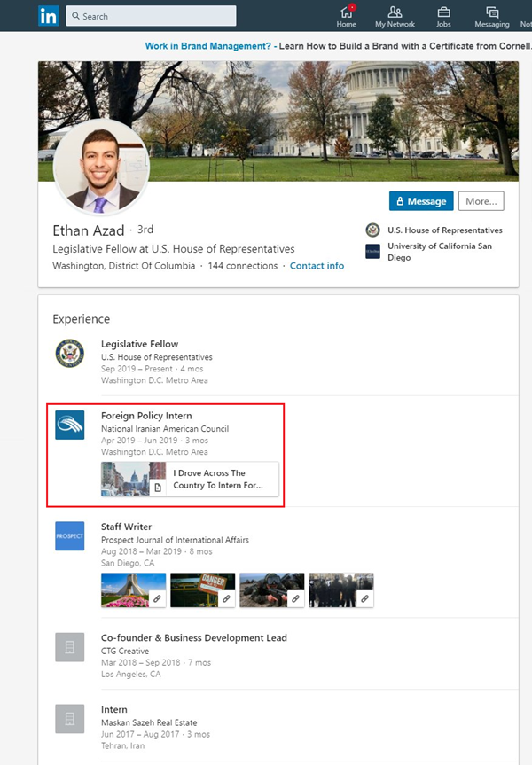This screenshot has width=532, height=765.
Task: Click in the Search input field
Action: coord(151,16)
